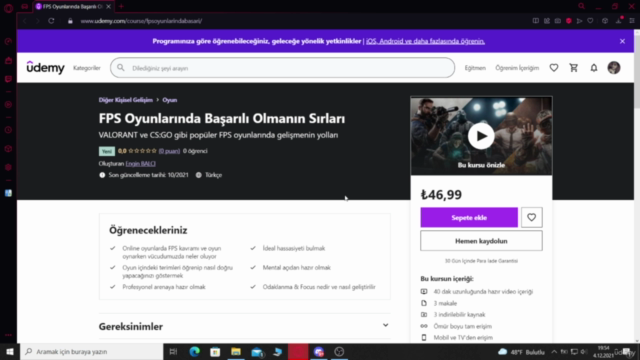The width and height of the screenshot is (640, 360).
Task: Click the Udemy search input field
Action: click(x=282, y=68)
